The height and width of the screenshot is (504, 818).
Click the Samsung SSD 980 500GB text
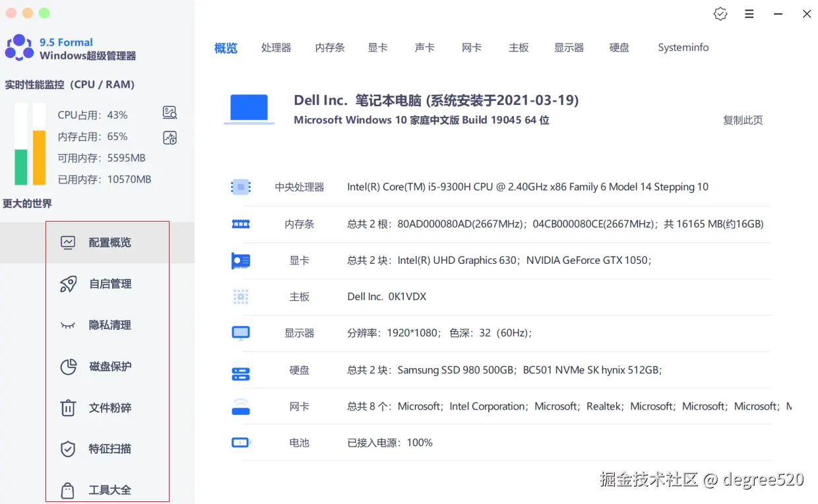coord(456,370)
